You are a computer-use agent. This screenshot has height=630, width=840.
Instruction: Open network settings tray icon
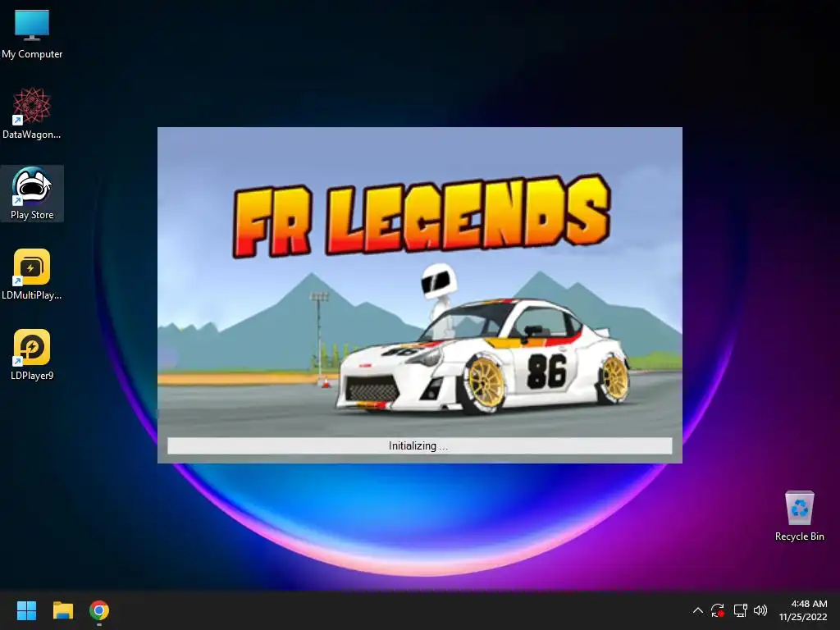click(x=741, y=610)
